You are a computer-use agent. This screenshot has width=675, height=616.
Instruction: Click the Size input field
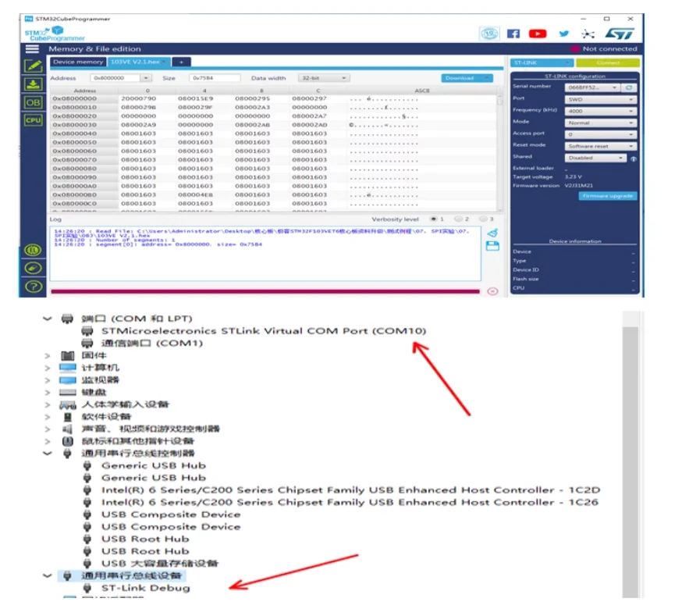(214, 78)
